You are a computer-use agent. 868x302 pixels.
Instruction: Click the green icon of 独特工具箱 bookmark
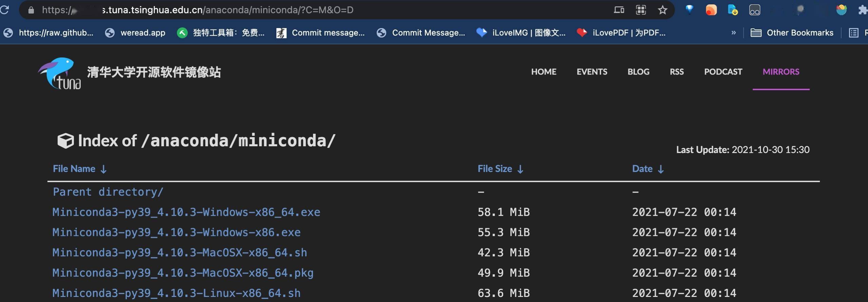182,33
